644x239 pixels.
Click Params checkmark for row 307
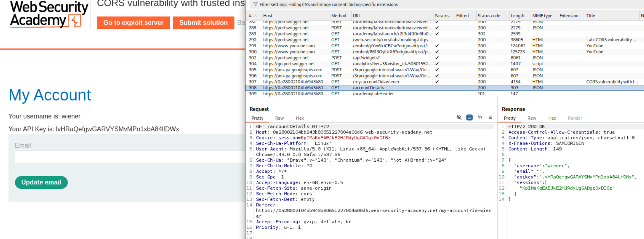[x=437, y=82]
